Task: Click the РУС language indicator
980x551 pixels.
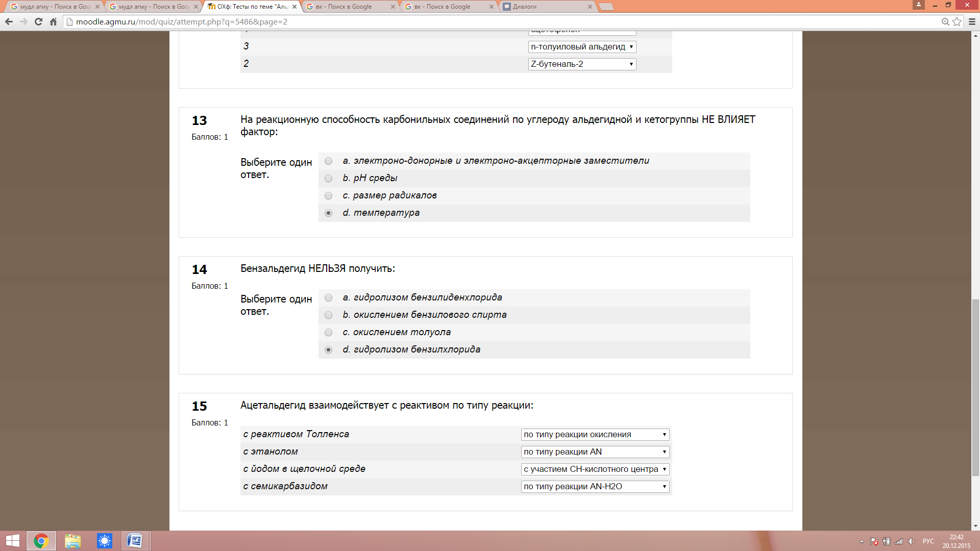Action: coord(928,541)
